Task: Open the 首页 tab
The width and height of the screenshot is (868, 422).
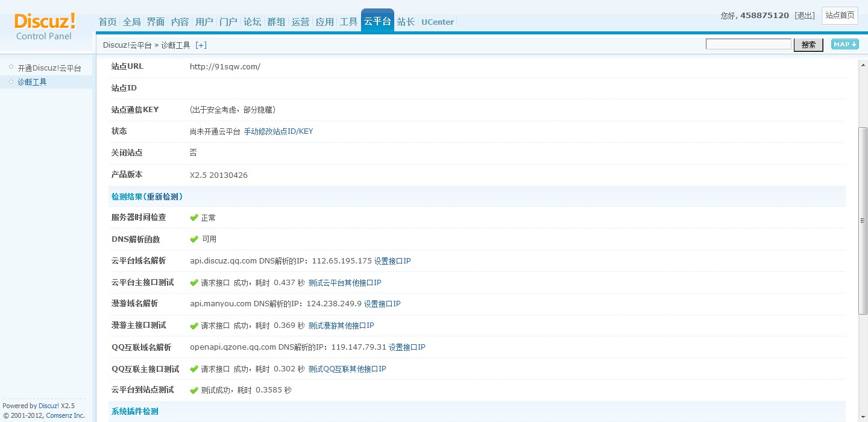Action: tap(108, 22)
